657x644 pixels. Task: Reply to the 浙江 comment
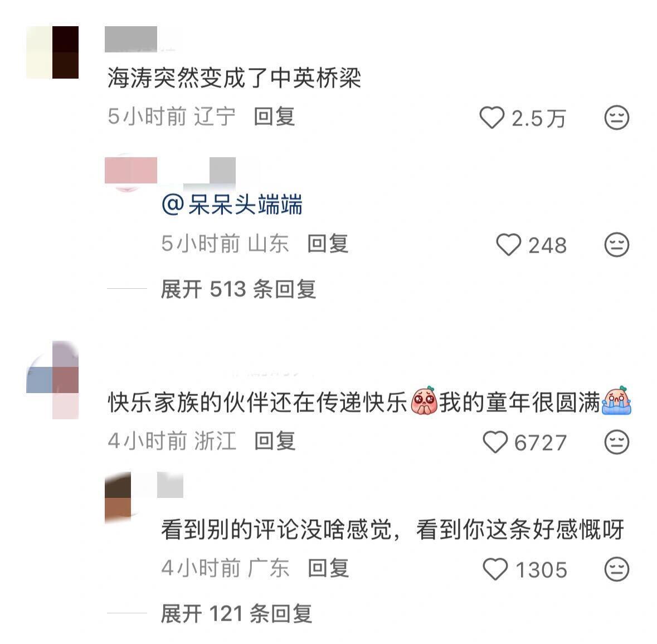point(275,441)
